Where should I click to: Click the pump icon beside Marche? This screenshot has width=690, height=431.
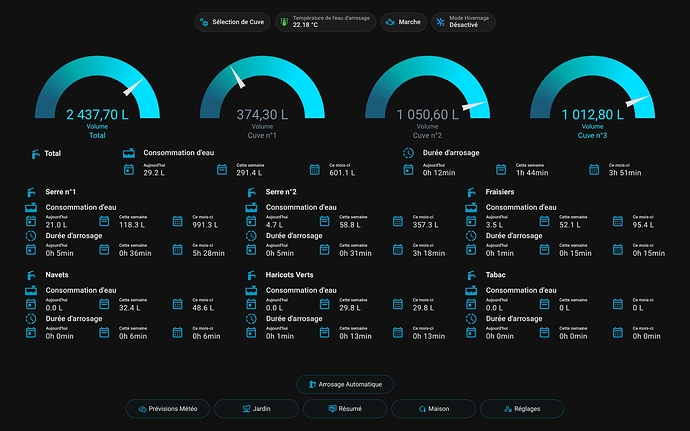point(390,22)
